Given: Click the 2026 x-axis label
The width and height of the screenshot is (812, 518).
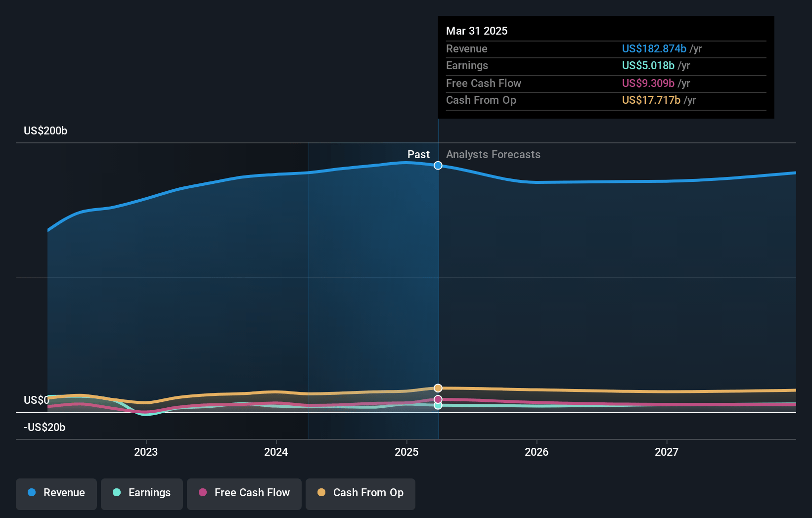Looking at the screenshot, I should tap(537, 452).
